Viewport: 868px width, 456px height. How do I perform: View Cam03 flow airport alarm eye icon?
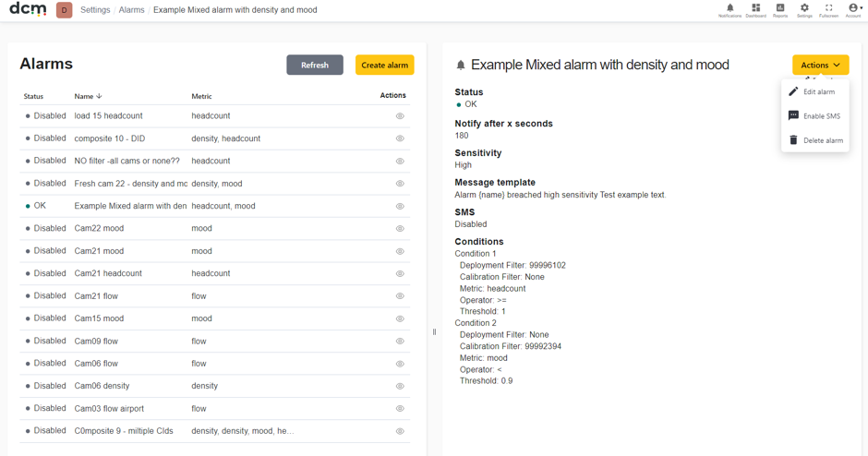click(x=400, y=408)
